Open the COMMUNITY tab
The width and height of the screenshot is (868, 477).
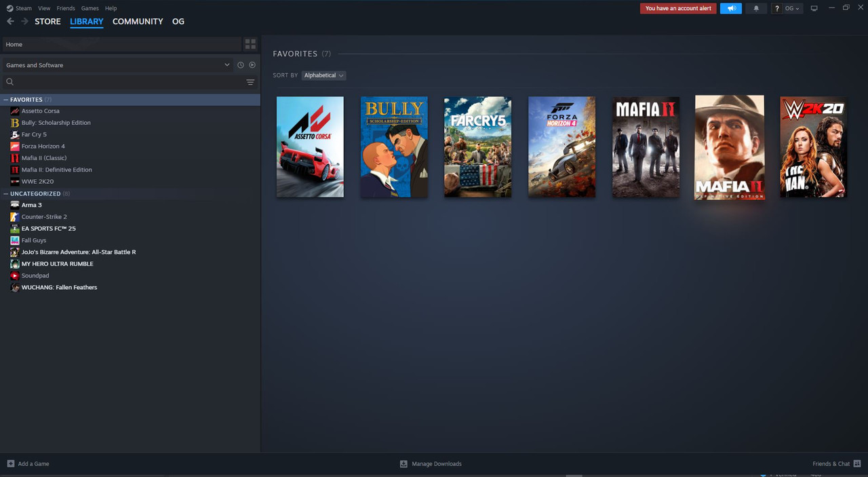click(138, 22)
